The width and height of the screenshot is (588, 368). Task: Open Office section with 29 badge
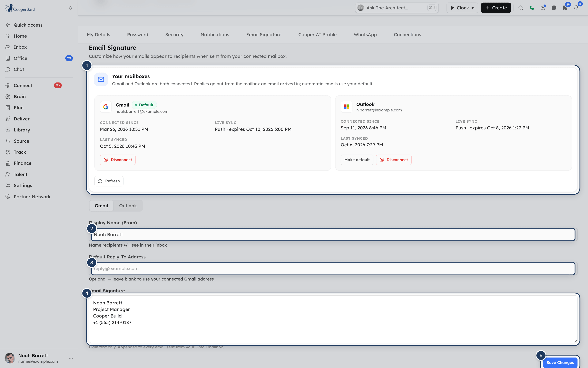click(x=39, y=58)
